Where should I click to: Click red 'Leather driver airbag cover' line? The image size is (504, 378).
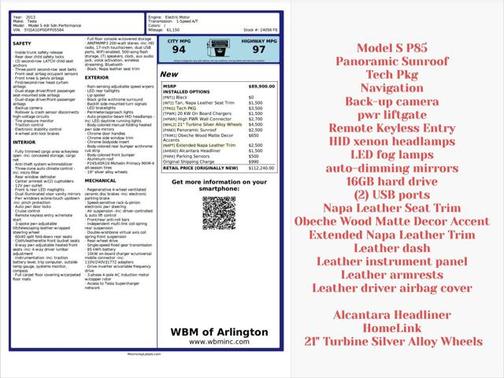pos(392,288)
